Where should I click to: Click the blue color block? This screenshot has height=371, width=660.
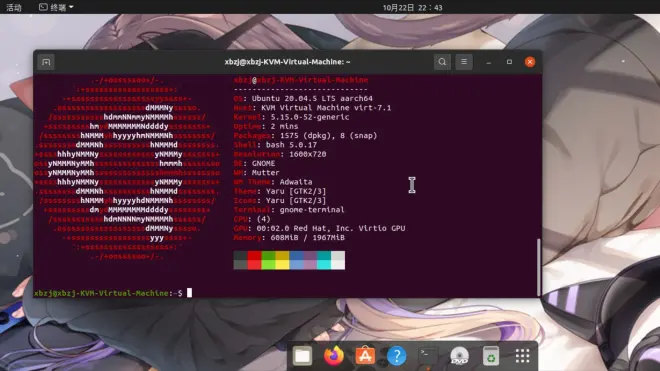click(x=296, y=260)
